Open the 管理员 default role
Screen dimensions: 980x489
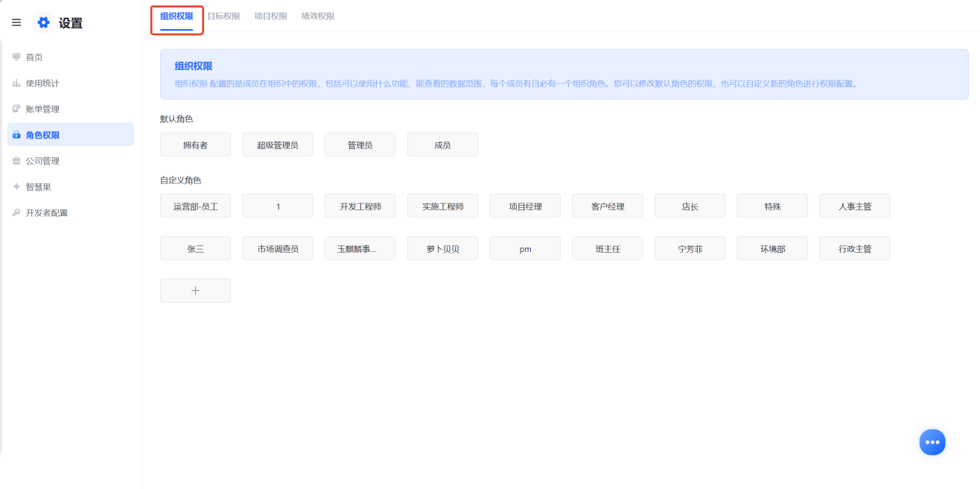pyautogui.click(x=360, y=145)
